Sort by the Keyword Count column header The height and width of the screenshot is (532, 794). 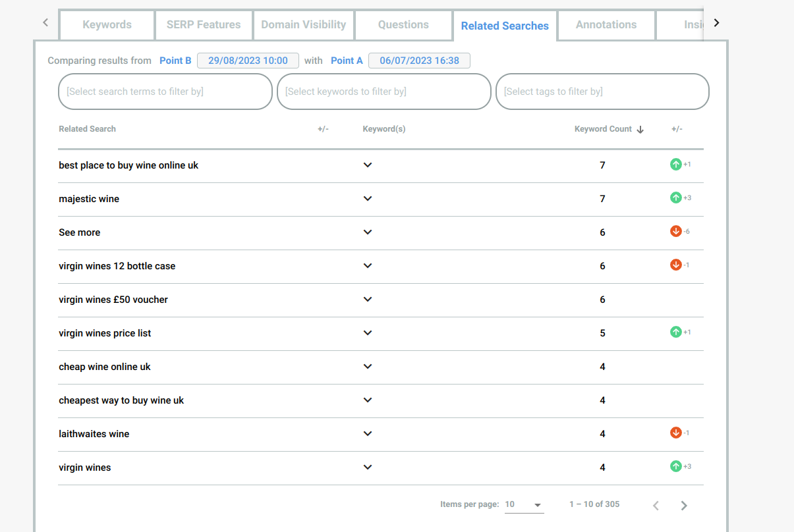(x=603, y=129)
